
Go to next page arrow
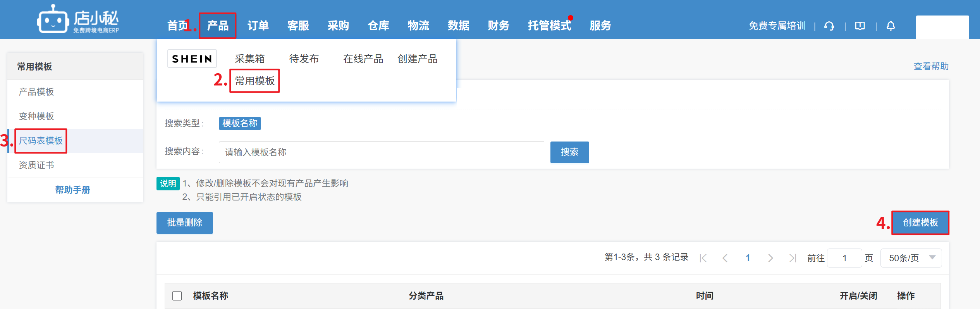[x=770, y=258]
